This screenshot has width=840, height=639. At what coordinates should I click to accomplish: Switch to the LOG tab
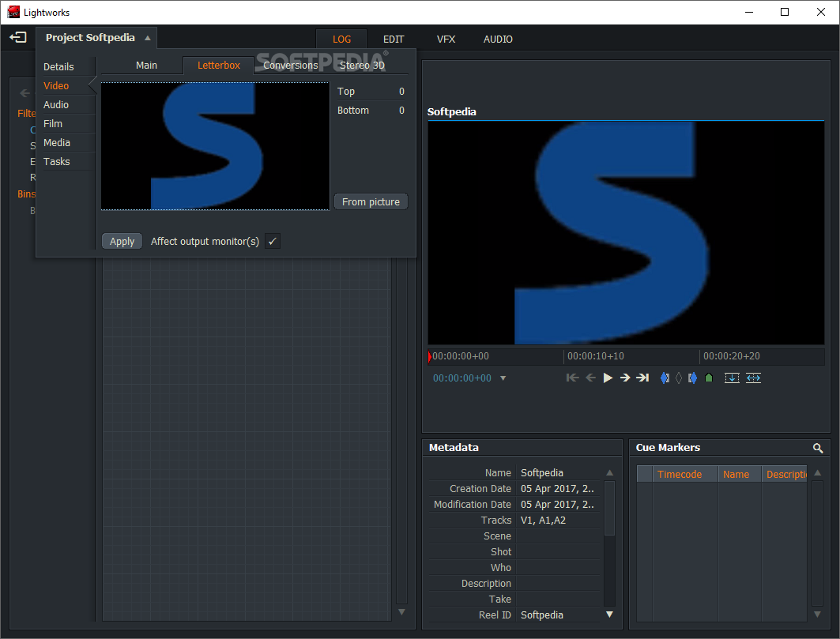click(341, 39)
